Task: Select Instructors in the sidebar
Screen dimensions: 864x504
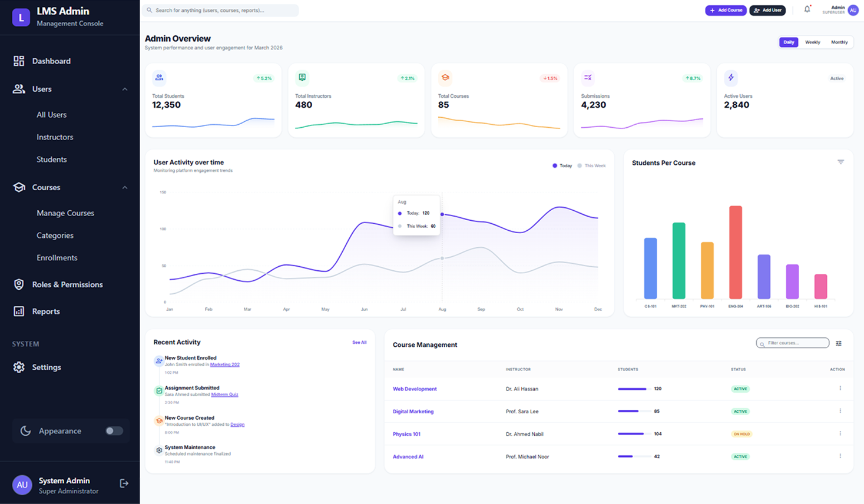Action: point(55,137)
